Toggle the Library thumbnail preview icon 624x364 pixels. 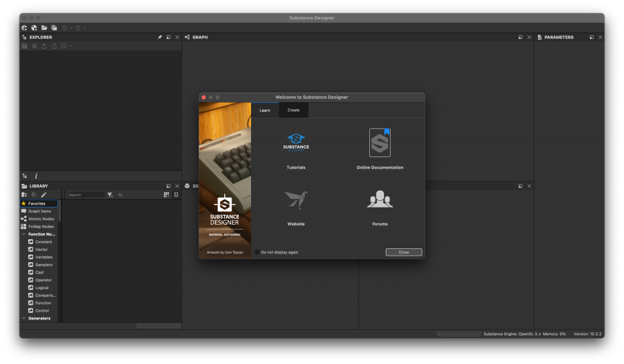[176, 195]
